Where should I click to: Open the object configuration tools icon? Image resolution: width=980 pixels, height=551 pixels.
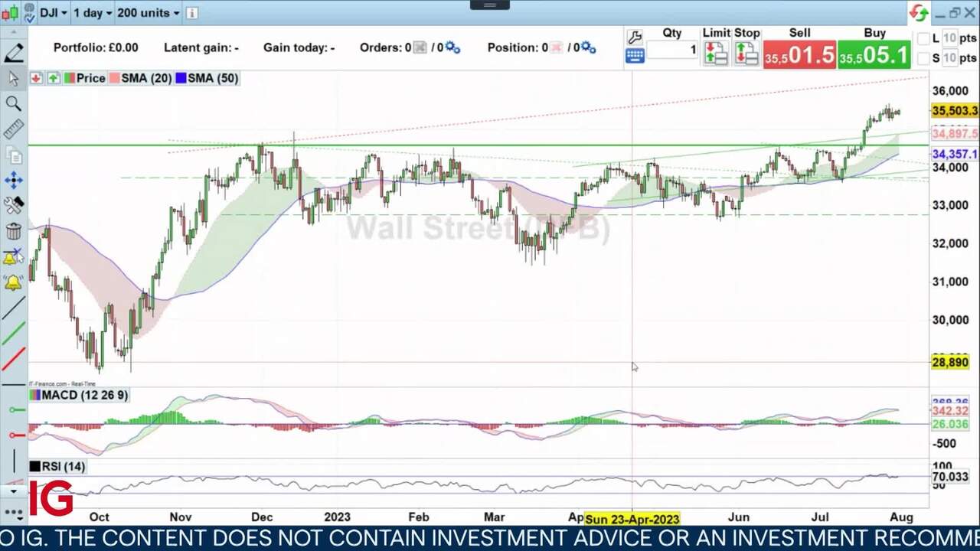click(x=14, y=205)
